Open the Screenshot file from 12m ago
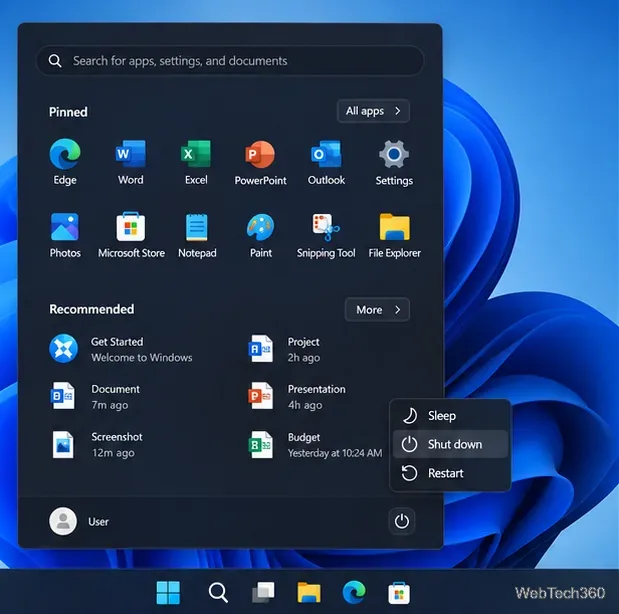Image resolution: width=619 pixels, height=614 pixels. (x=97, y=445)
